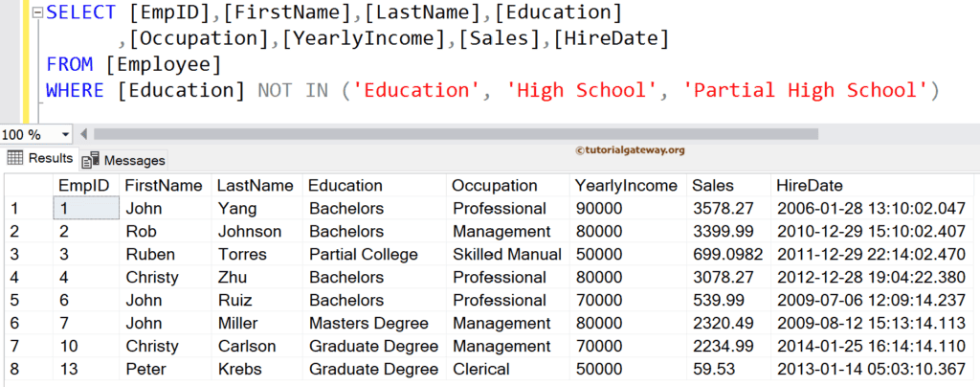Click hire date 2006-01-28 13:10:02.047
Viewport: 980px width, 387px height.
873,208
